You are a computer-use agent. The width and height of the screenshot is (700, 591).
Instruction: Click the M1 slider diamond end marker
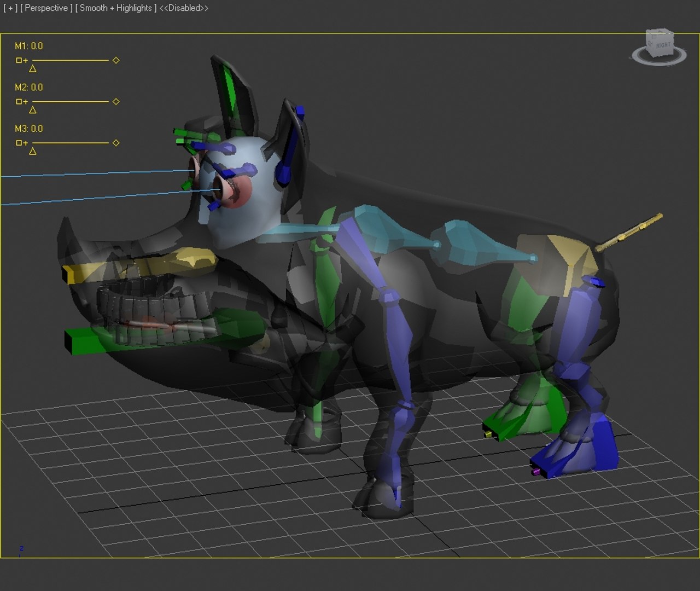click(x=116, y=60)
